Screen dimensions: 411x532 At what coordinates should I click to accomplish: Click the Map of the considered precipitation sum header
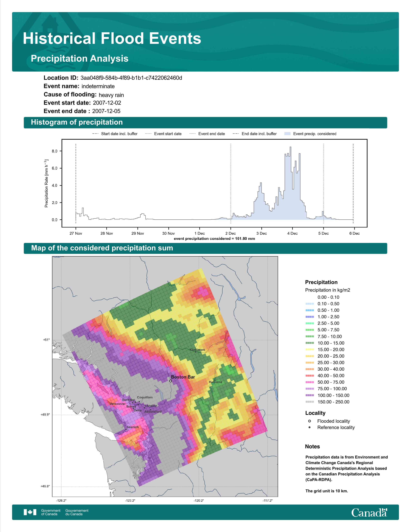[102, 248]
